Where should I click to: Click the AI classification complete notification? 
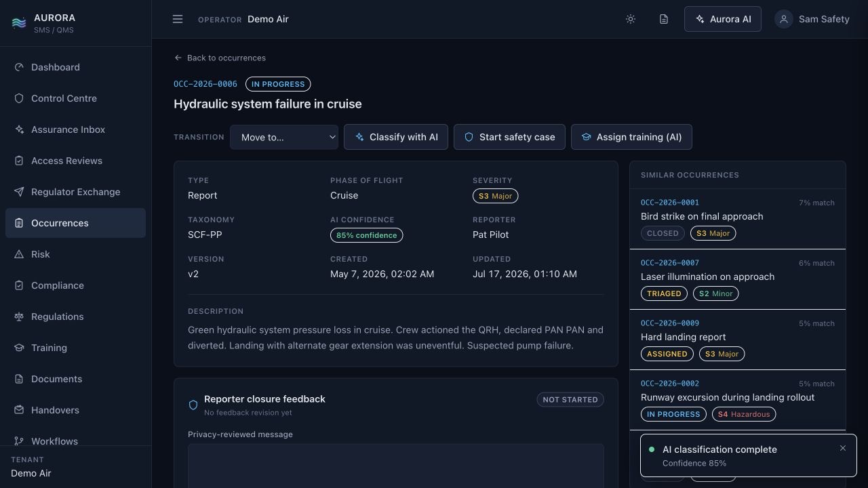pyautogui.click(x=749, y=455)
